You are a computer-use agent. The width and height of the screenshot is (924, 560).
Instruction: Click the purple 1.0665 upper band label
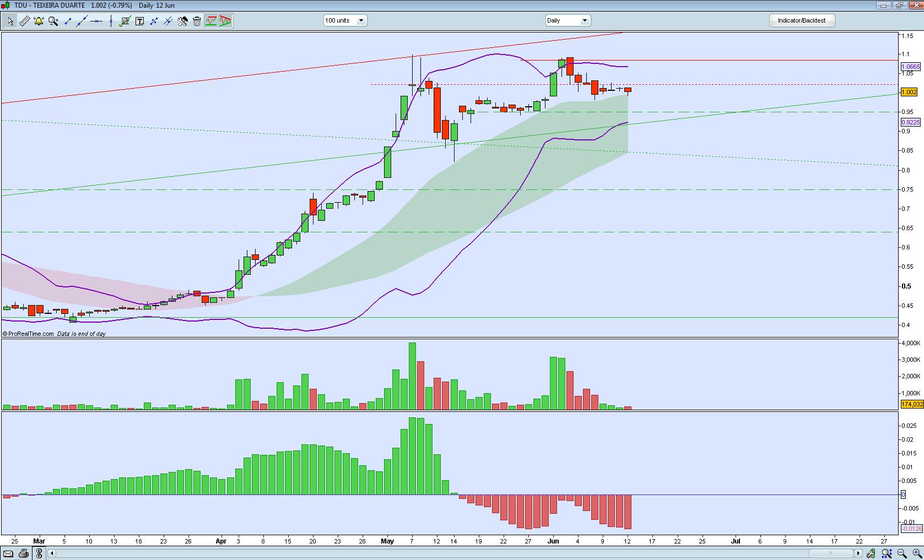(x=911, y=67)
